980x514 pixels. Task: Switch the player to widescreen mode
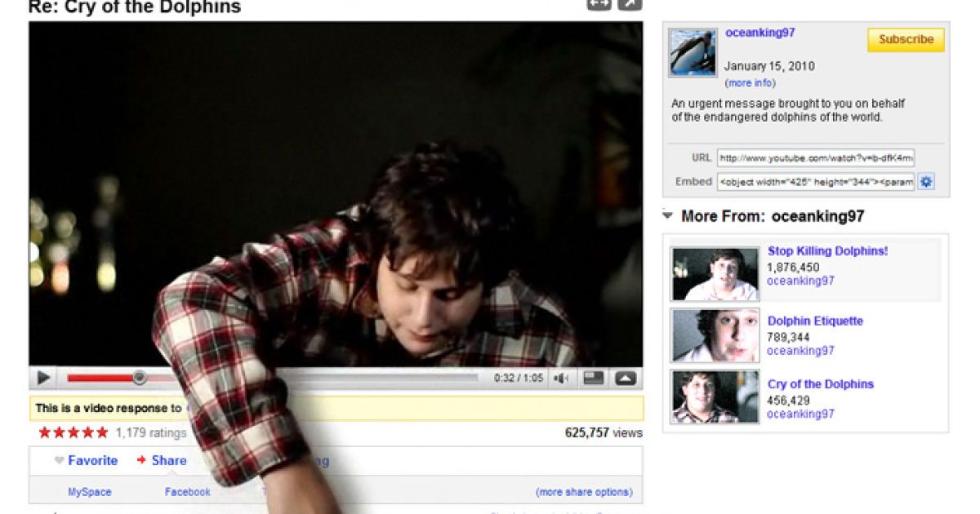click(x=594, y=378)
